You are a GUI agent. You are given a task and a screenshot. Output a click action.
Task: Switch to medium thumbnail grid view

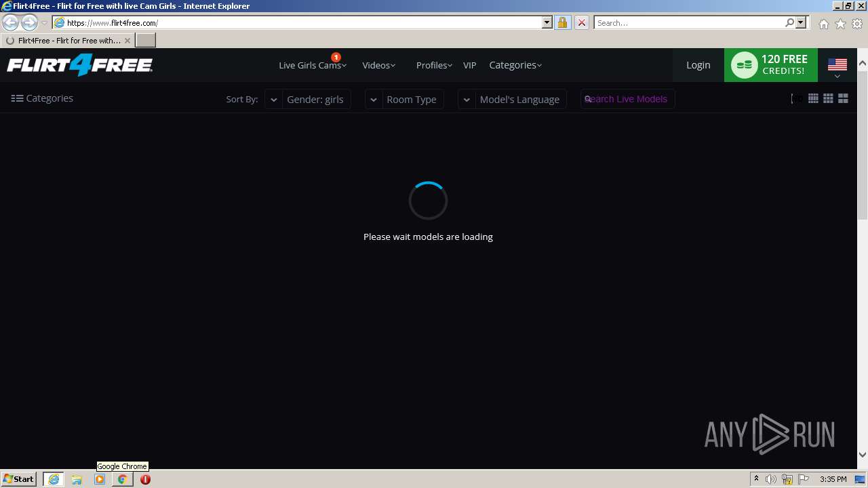pos(828,98)
